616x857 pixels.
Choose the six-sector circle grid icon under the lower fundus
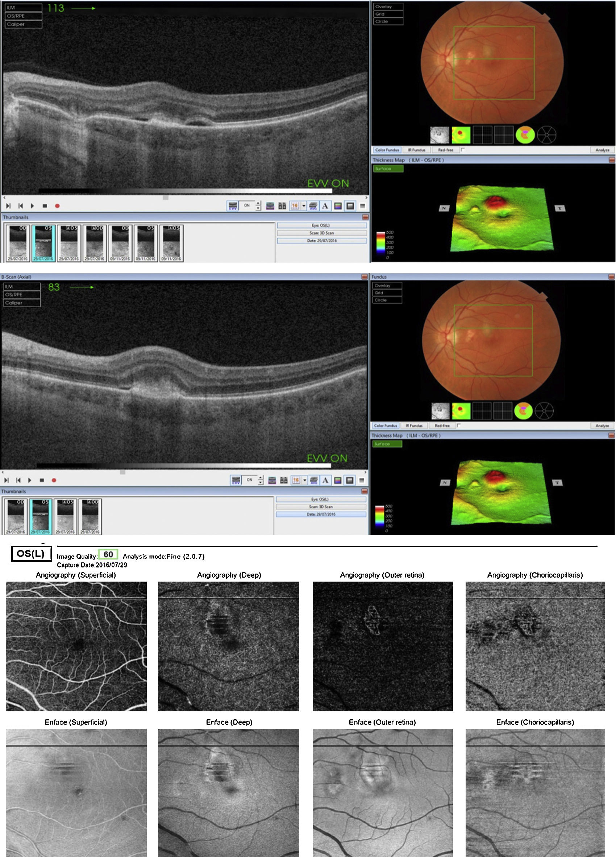pos(545,411)
